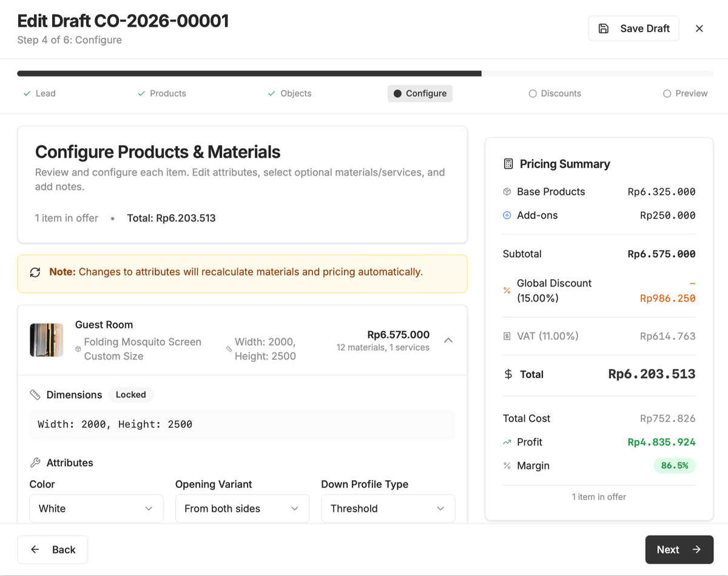Click the calculator icon beside Pricing Summary

pos(507,163)
